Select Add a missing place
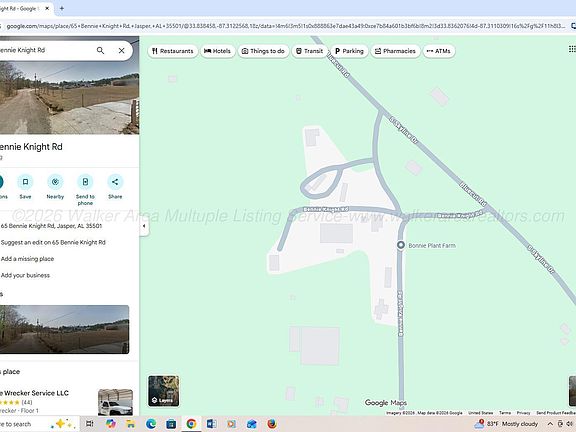Image resolution: width=576 pixels, height=432 pixels. click(x=27, y=259)
